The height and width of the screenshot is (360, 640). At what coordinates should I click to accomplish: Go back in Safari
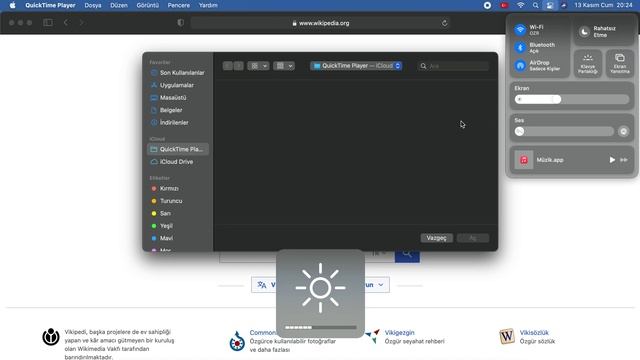[x=66, y=22]
